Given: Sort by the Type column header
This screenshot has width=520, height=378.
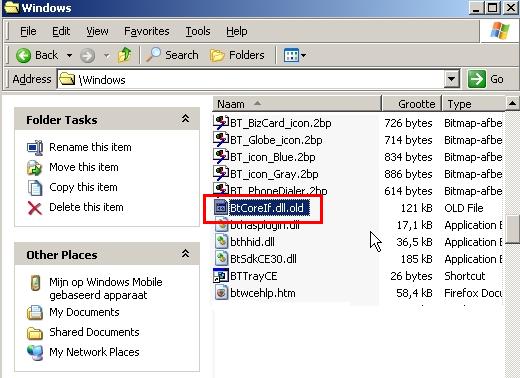Looking at the screenshot, I should (x=473, y=104).
